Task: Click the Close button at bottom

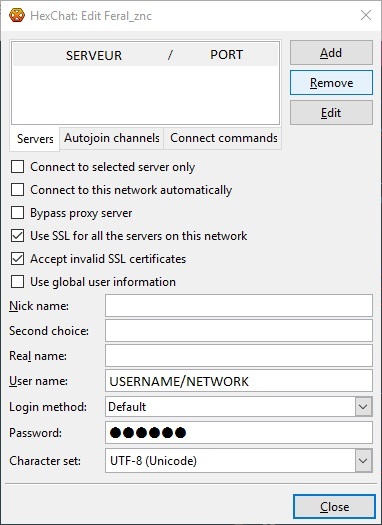Action: click(x=334, y=507)
